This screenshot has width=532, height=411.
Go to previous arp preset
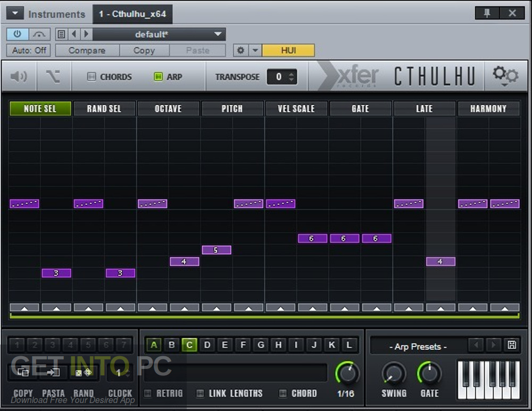[476, 345]
